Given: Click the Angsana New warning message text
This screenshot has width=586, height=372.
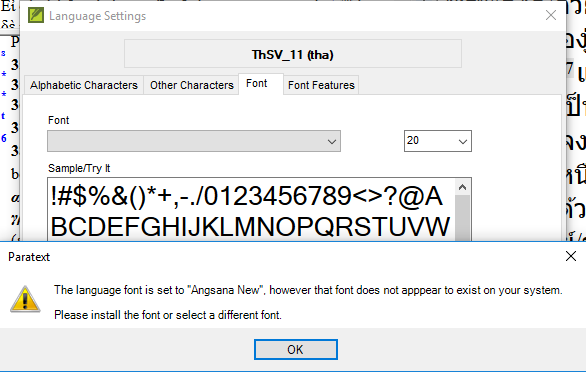Looking at the screenshot, I should [x=308, y=290].
